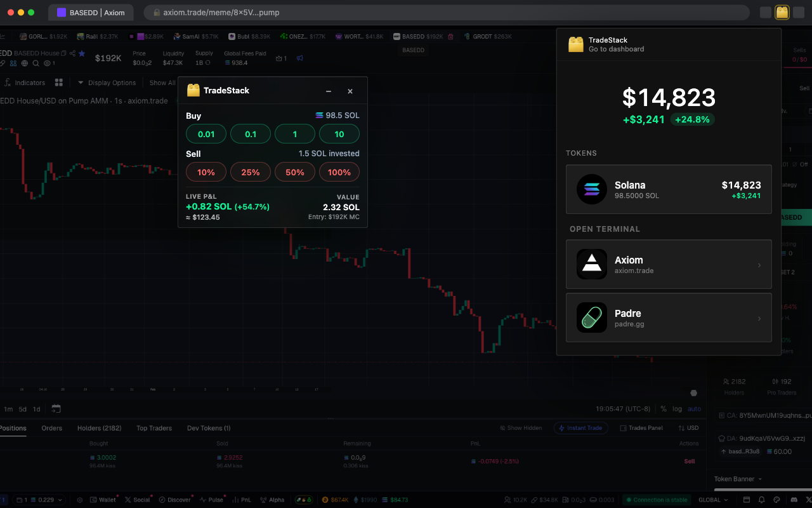This screenshot has height=508, width=812.
Task: Open Social in the bottom bar
Action: tap(138, 500)
